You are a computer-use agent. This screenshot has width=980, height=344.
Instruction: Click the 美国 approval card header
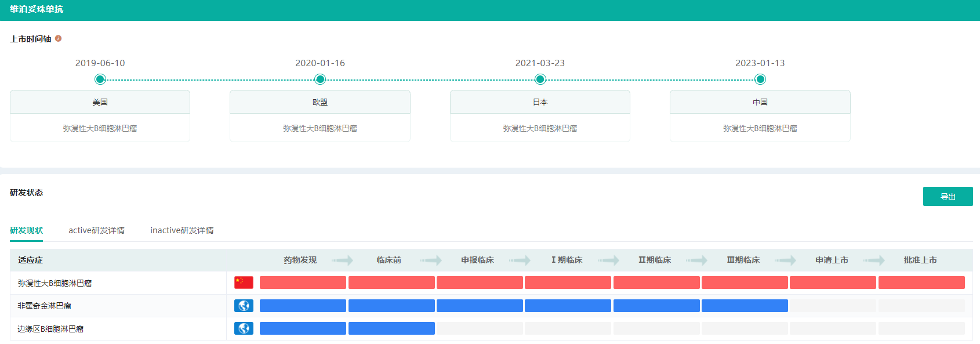100,102
